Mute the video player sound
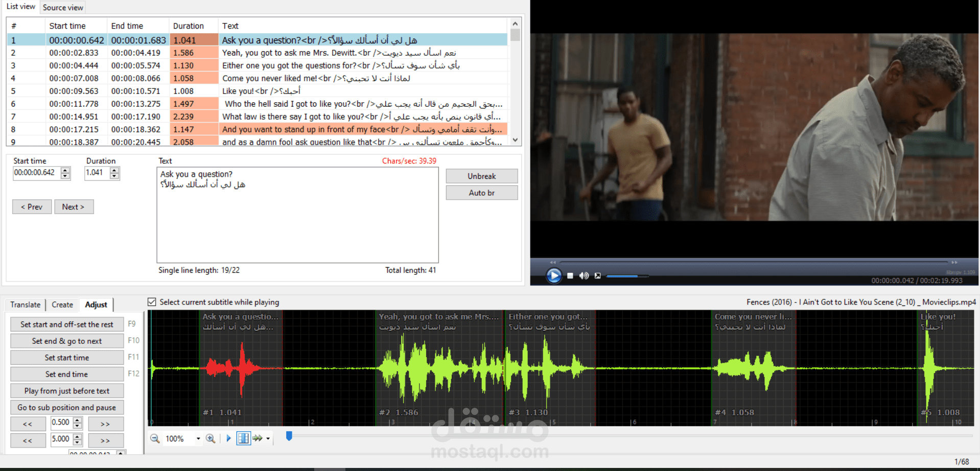Screen dimensions: 980x471 click(x=584, y=276)
